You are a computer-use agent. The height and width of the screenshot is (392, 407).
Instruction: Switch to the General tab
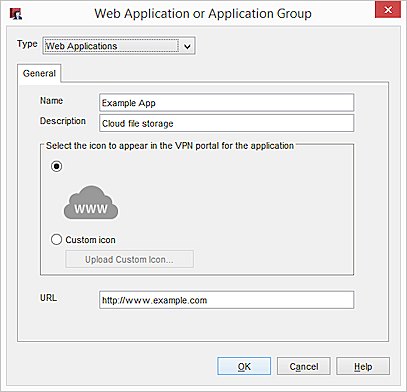[39, 73]
